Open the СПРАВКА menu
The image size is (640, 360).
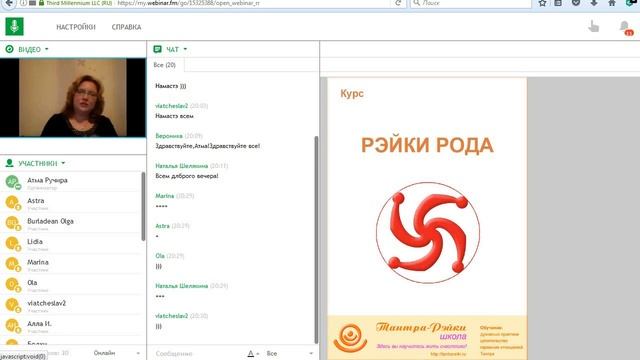[x=127, y=27]
